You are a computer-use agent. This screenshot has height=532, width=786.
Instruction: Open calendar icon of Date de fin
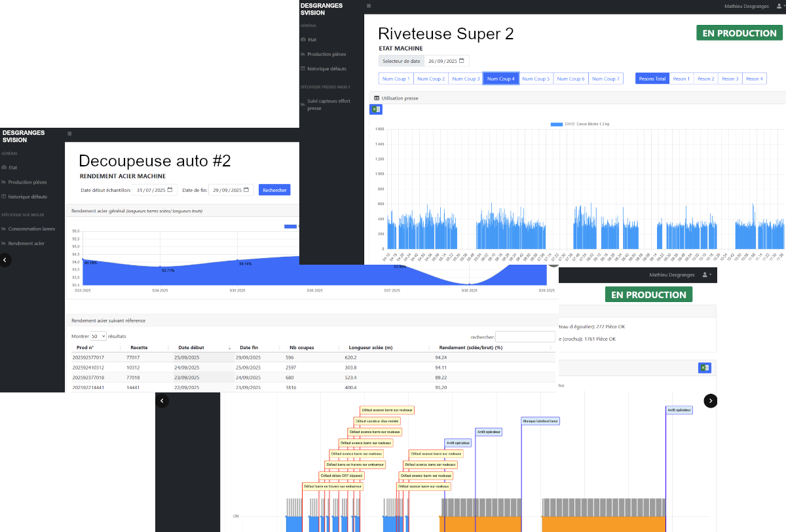pyautogui.click(x=246, y=190)
